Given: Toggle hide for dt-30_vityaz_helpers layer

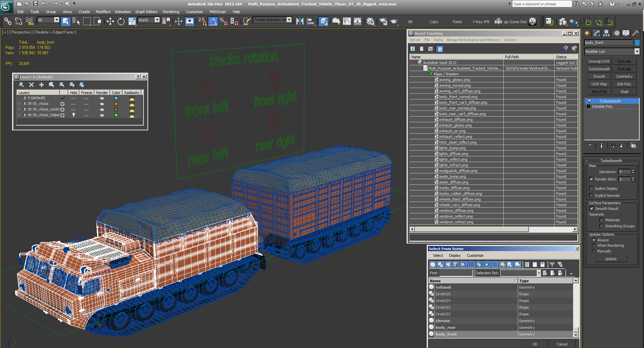Looking at the screenshot, I should click(x=74, y=115).
